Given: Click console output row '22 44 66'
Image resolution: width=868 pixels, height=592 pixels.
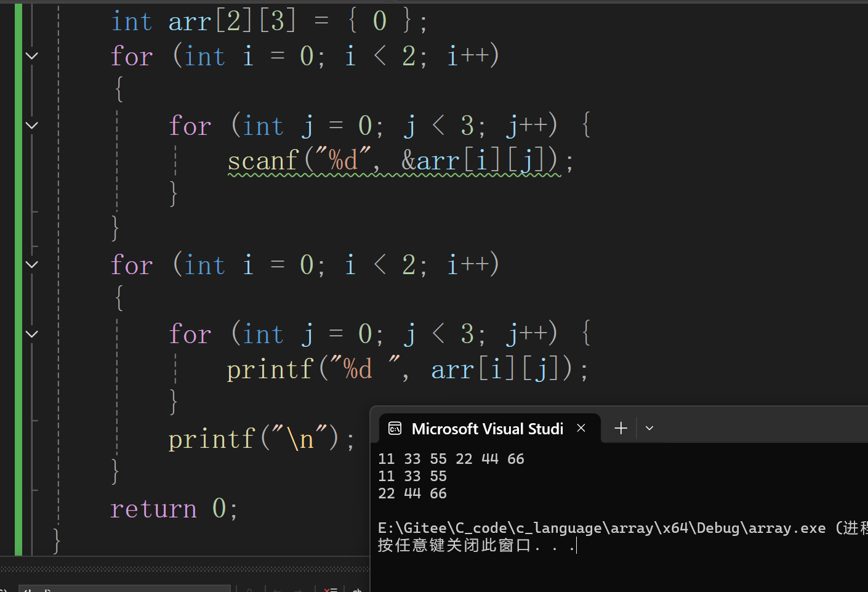Looking at the screenshot, I should (x=412, y=493).
